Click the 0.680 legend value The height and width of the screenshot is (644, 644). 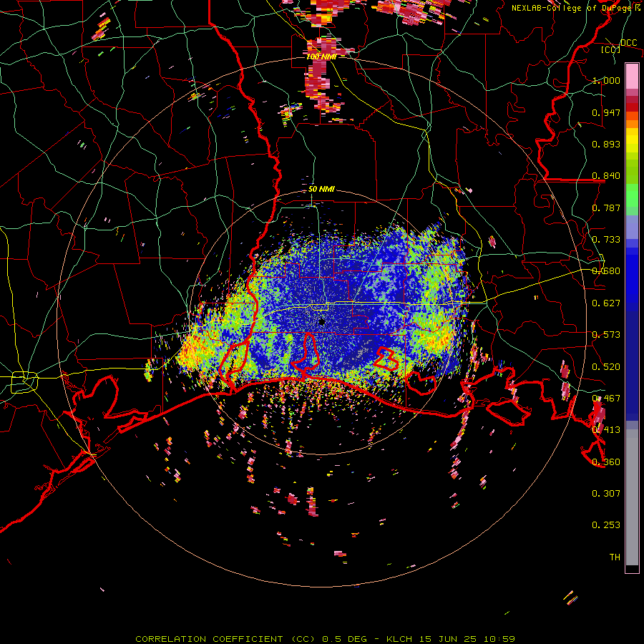coord(606,271)
